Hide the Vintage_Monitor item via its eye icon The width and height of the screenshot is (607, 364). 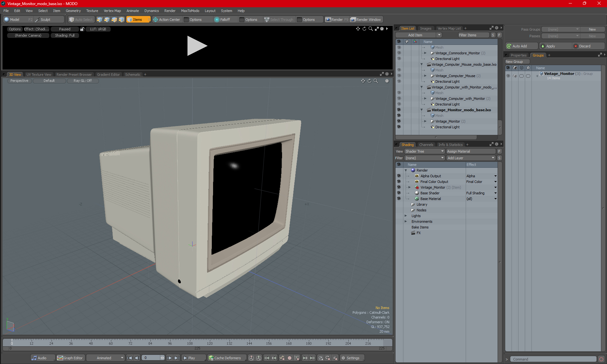tap(399, 121)
